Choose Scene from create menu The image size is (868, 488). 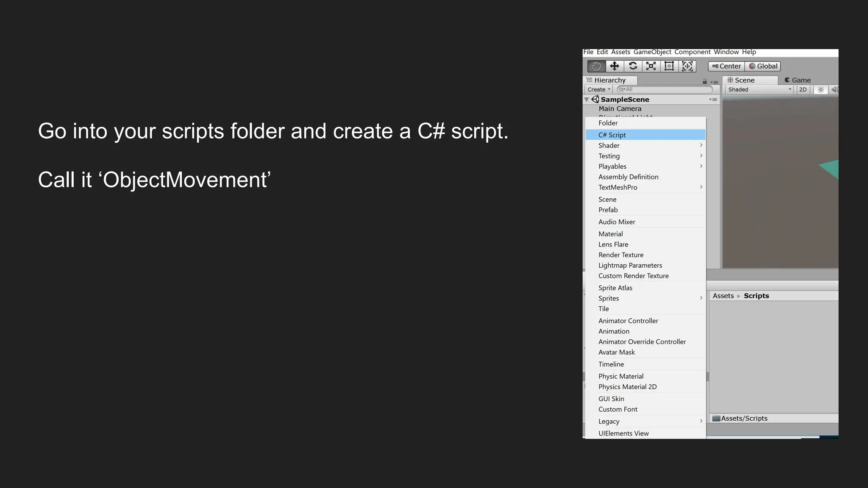point(645,200)
